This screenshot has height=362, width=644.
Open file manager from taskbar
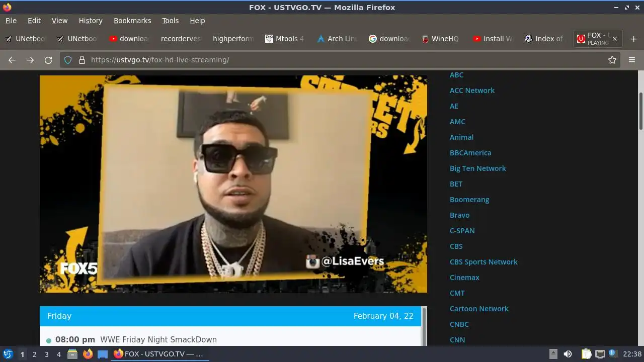(x=72, y=354)
